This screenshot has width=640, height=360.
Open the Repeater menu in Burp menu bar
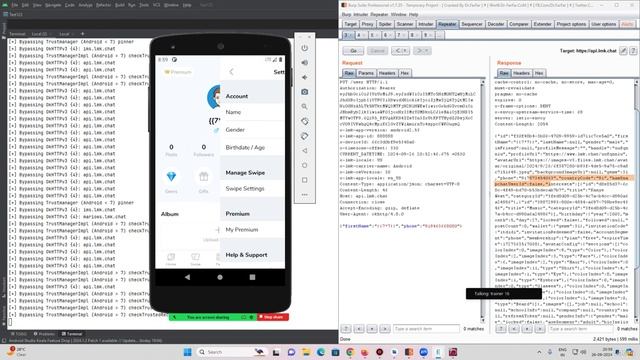379,15
